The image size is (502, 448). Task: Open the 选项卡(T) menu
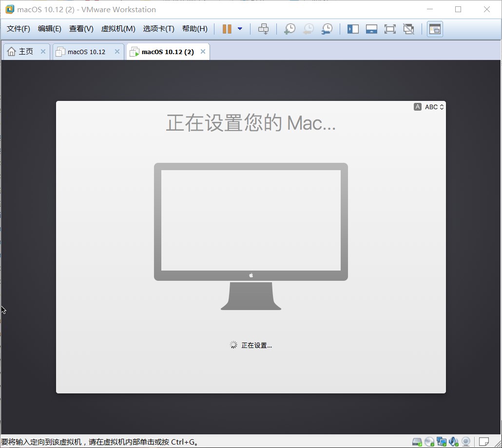[x=158, y=29]
